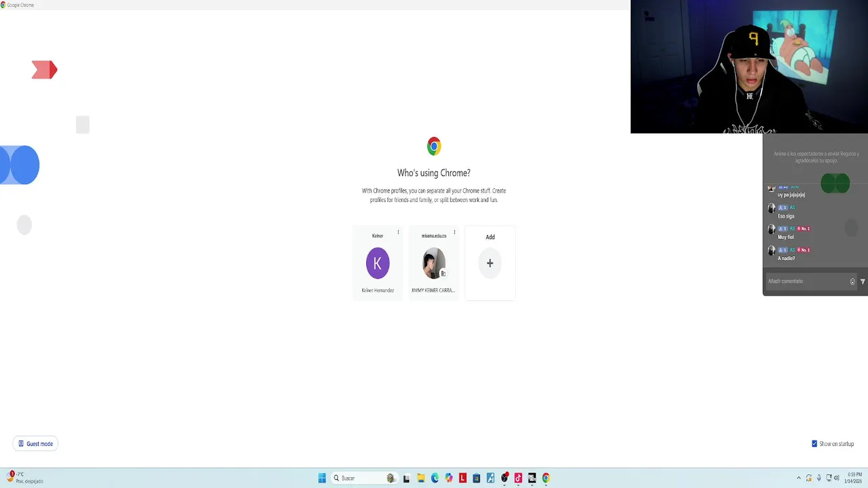This screenshot has height=488, width=868.
Task: Select the Keiner Hernandez Chrome profile avatar
Action: [x=378, y=263]
